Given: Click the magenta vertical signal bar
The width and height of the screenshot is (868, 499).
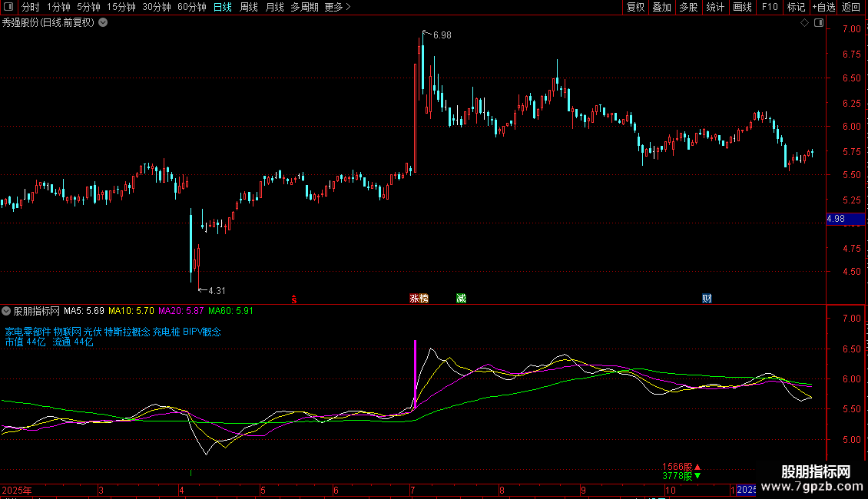Looking at the screenshot, I should (415, 375).
